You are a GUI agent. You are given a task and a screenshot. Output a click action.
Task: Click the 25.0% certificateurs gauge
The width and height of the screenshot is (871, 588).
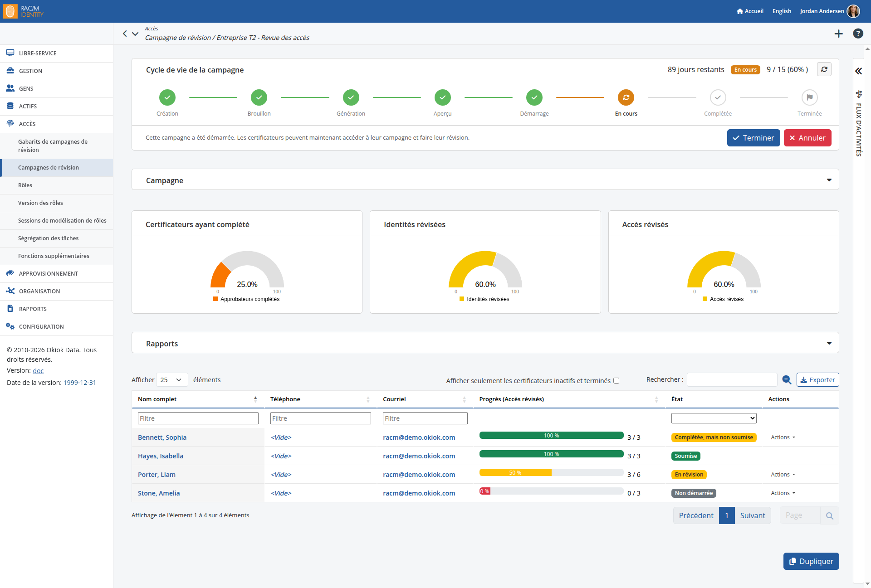[247, 270]
